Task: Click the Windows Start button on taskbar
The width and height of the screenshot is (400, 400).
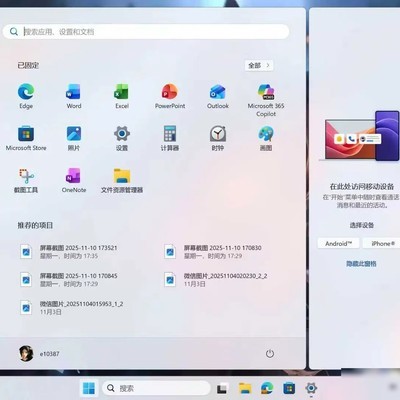Action: 89,388
